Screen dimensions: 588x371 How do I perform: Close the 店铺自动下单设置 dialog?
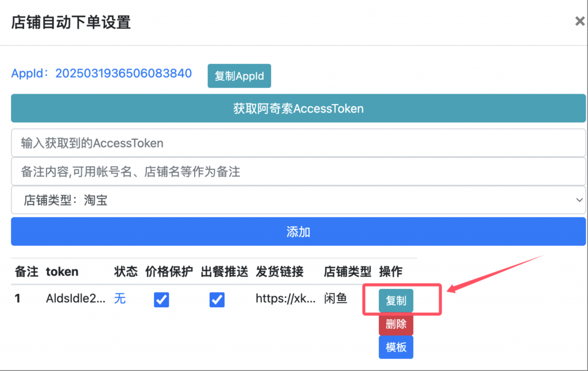(580, 21)
